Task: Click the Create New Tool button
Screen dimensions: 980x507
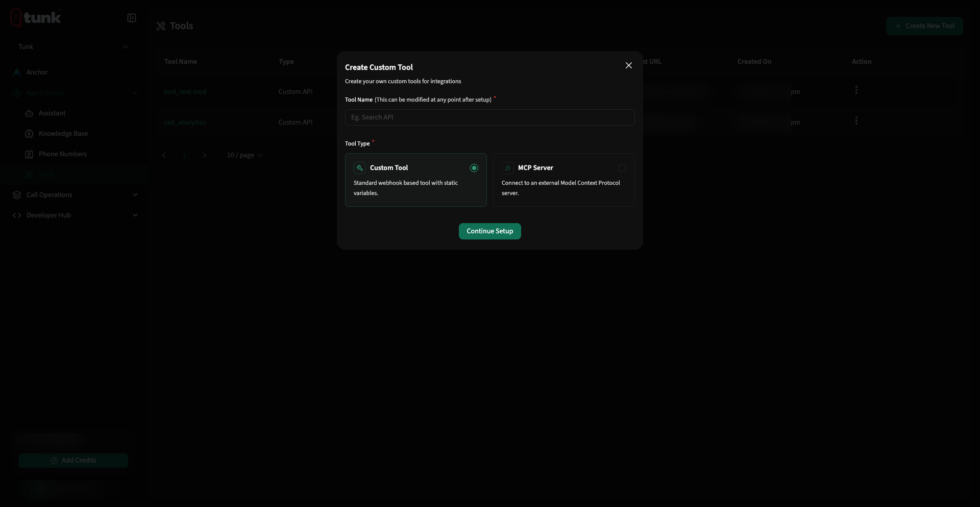Action: coord(924,26)
